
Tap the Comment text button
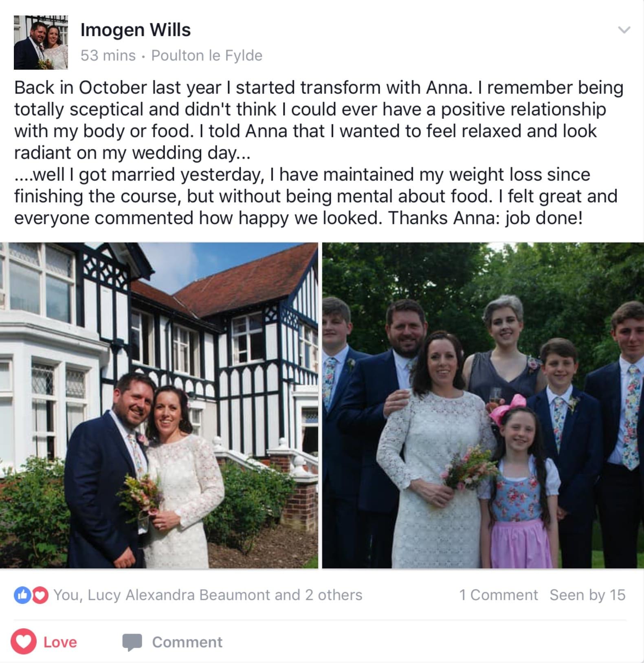pyautogui.click(x=187, y=642)
